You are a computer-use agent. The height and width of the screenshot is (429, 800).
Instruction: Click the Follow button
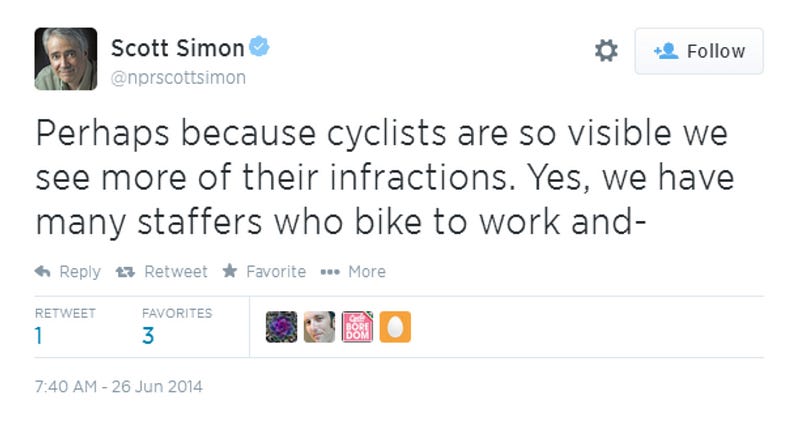pos(699,51)
